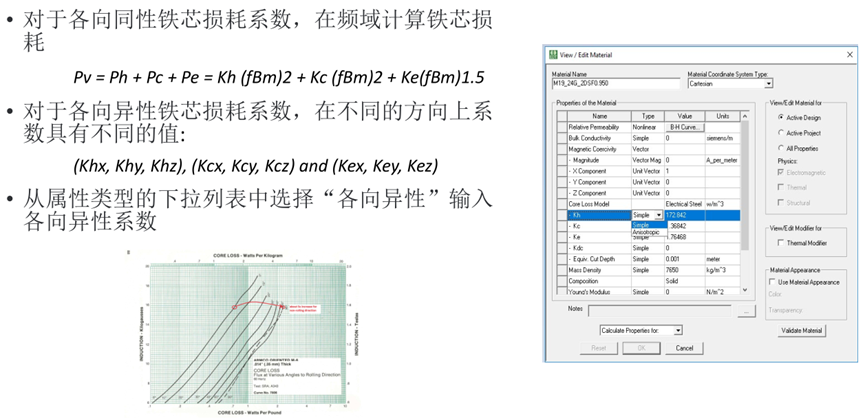Click the core loss chart image on slide
The width and height of the screenshot is (865, 419).
pos(248,332)
